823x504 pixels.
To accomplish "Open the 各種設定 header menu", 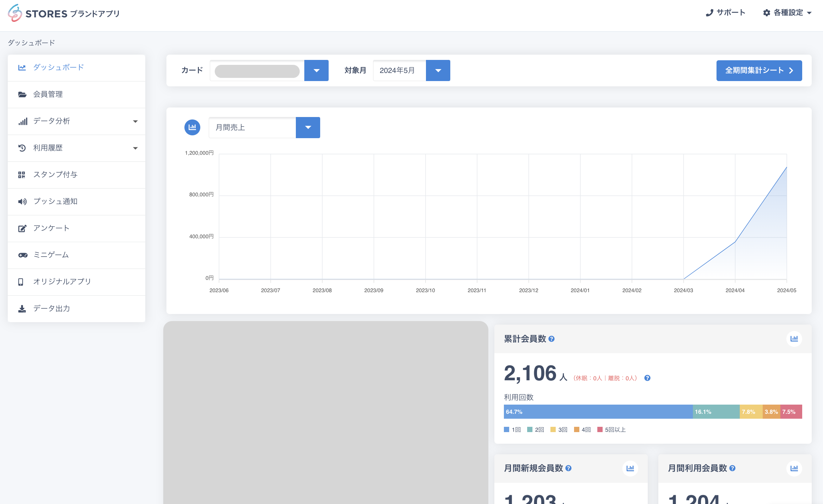I will click(787, 13).
